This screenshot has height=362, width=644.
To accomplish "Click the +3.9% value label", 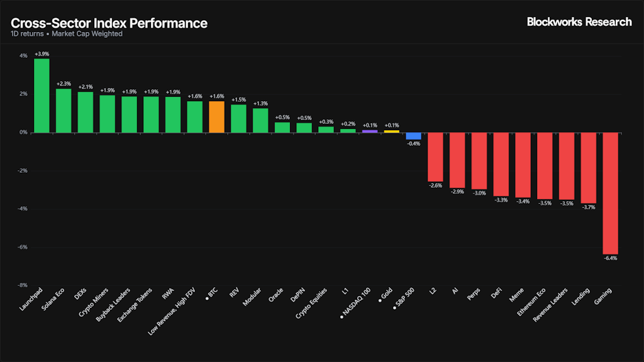I will (x=42, y=54).
